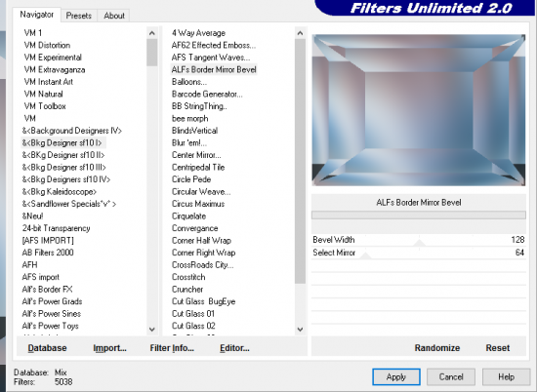Click Randomize to shuffle settings
This screenshot has height=392, width=537.
tap(437, 348)
